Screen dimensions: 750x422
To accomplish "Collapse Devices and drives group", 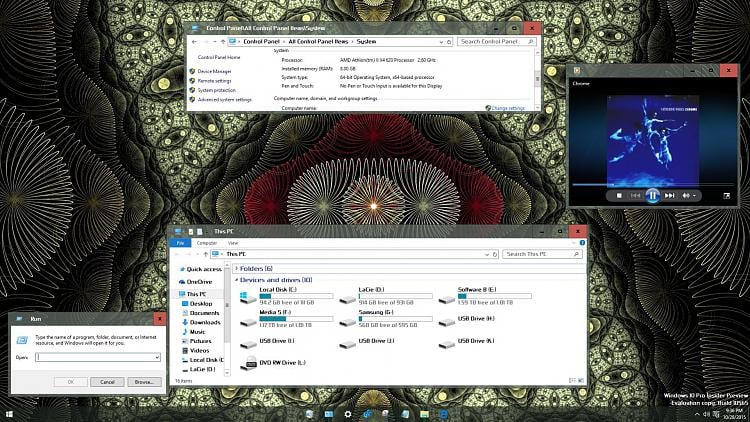I will point(236,280).
